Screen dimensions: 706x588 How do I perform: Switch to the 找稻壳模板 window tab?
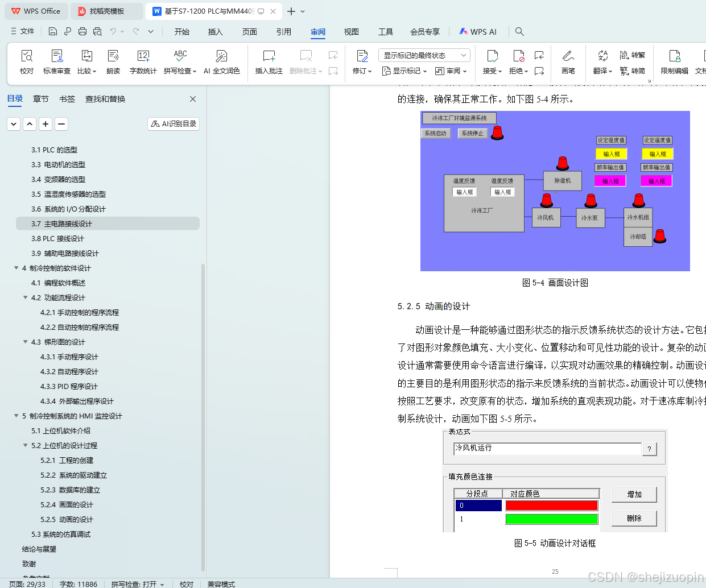[x=107, y=11]
